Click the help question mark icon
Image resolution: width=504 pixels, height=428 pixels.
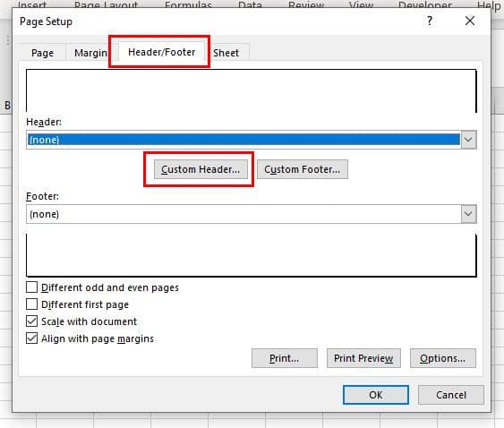[x=430, y=21]
